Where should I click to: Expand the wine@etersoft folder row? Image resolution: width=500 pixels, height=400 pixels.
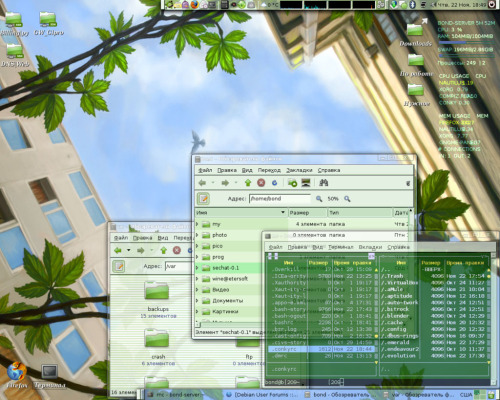coord(198,279)
